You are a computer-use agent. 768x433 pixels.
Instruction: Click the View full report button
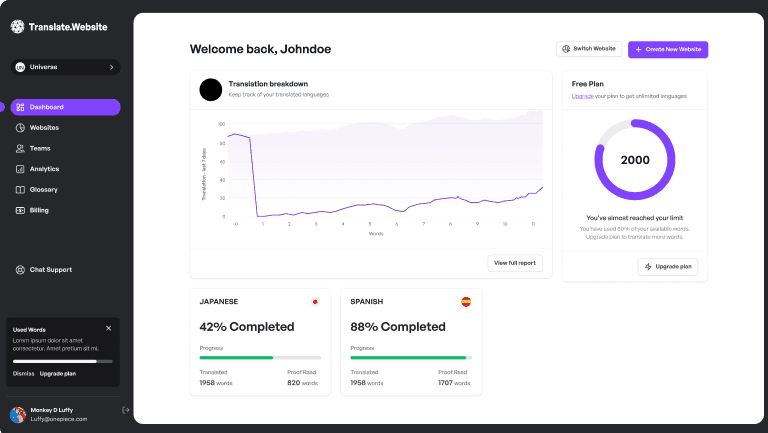point(515,263)
